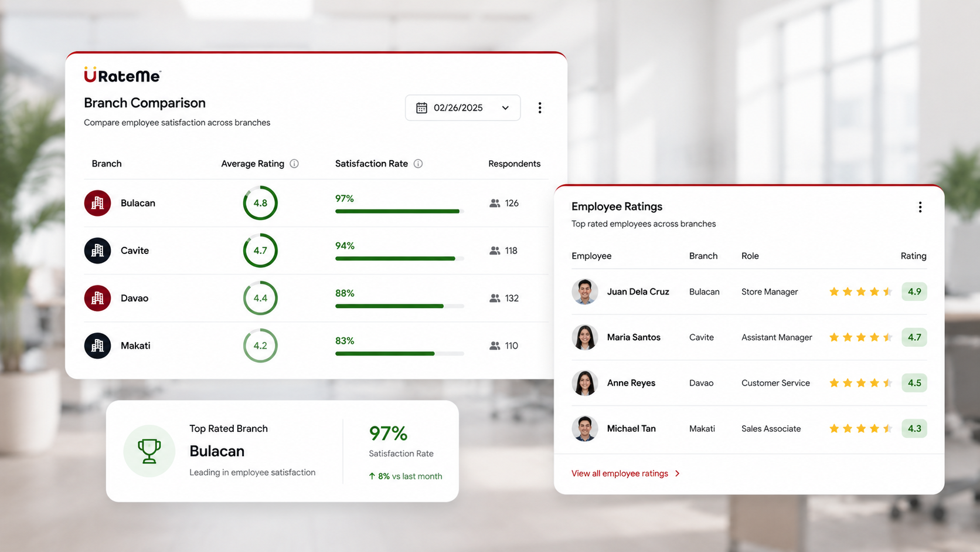Select the Cavite branch building icon
The width and height of the screenshot is (980, 552).
97,250
